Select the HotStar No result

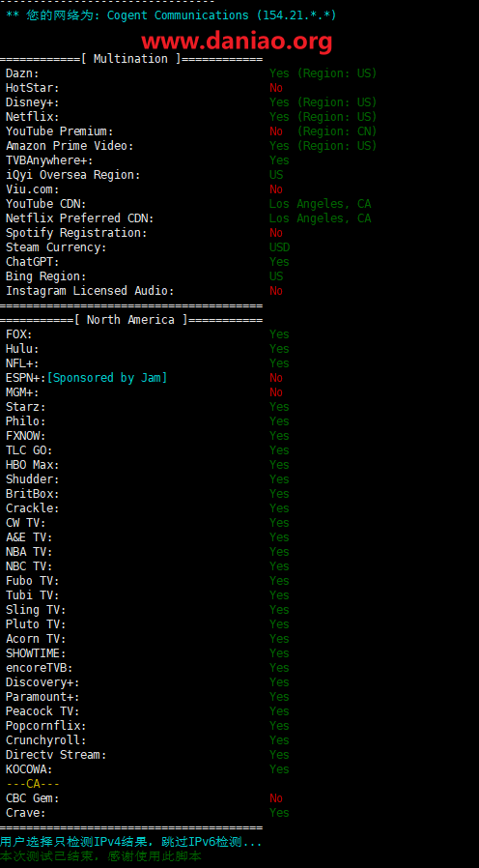click(x=276, y=88)
